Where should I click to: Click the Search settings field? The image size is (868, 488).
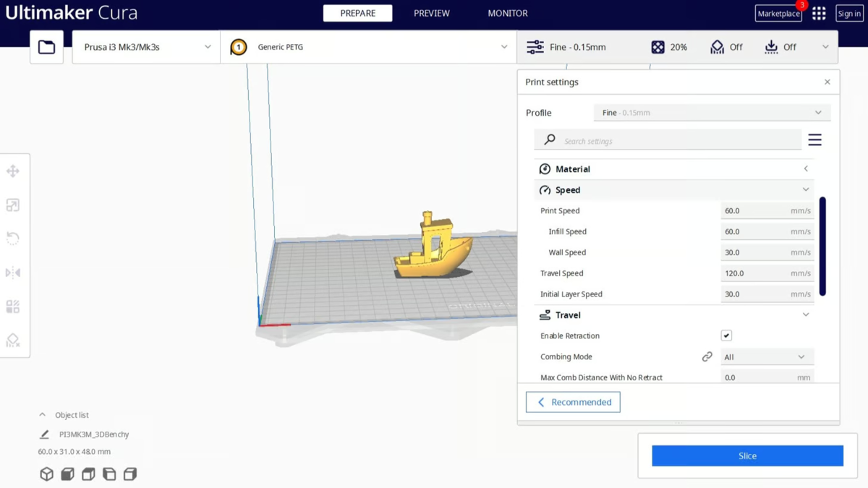click(668, 140)
